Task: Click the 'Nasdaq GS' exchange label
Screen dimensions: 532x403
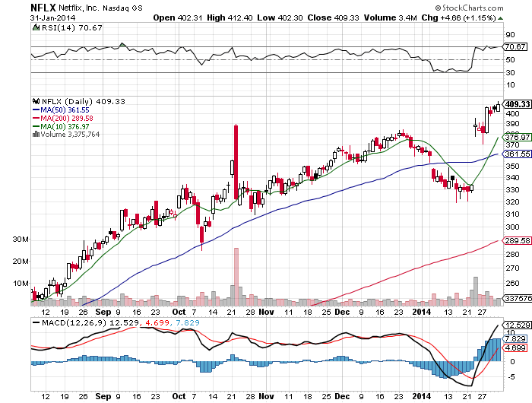Action: pos(123,8)
